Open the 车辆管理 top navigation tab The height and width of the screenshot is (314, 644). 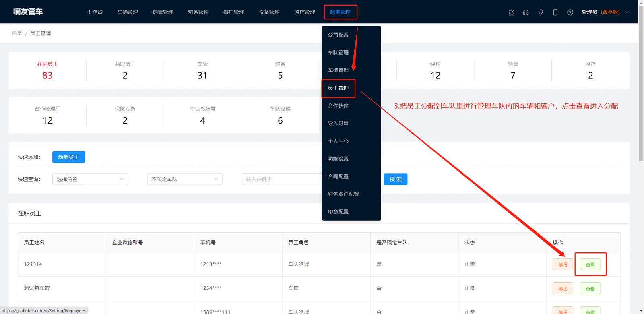click(128, 12)
